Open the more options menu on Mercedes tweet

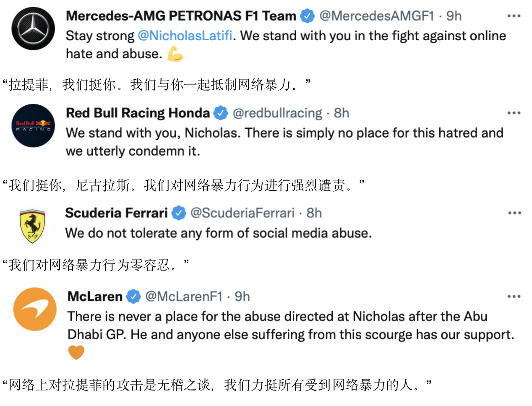514,16
